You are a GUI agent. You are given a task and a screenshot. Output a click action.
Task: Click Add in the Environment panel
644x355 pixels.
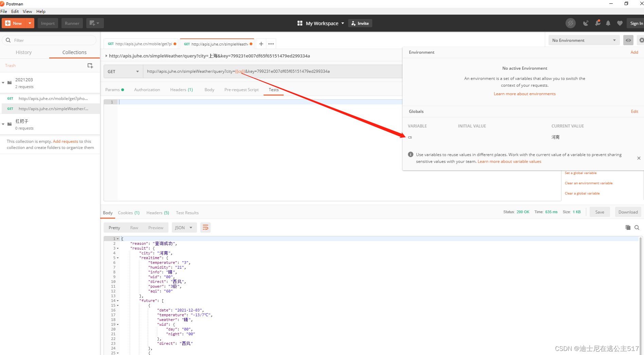click(634, 52)
